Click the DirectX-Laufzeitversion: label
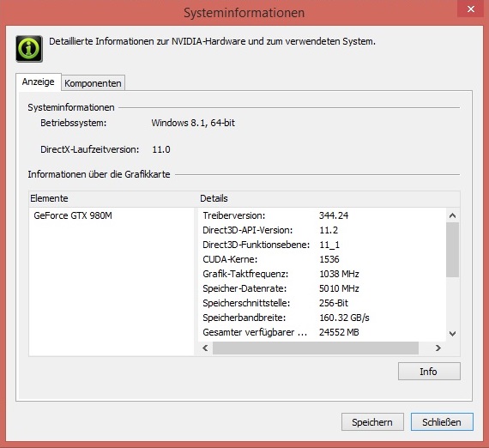The height and width of the screenshot is (448, 489). pyautogui.click(x=90, y=149)
